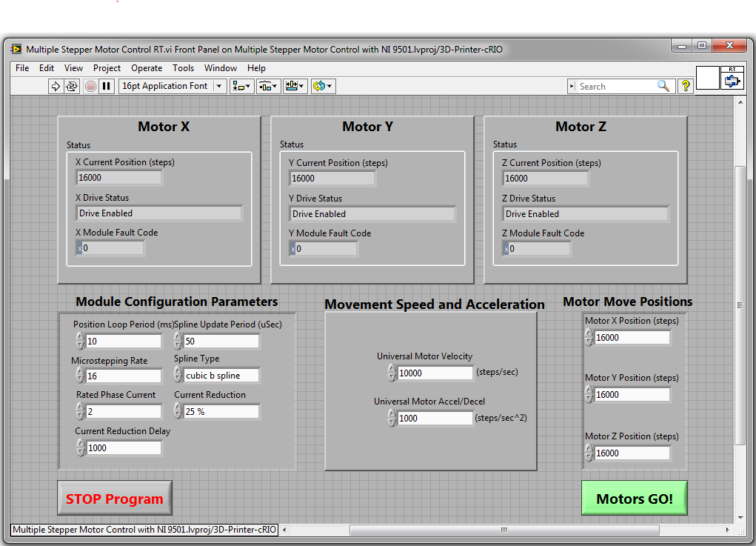Click the horizontal scrollbar thumb

(504, 530)
